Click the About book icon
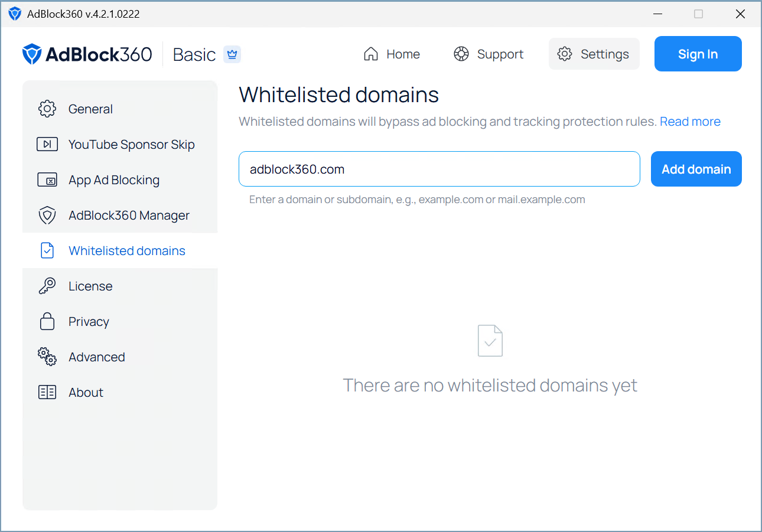Viewport: 762px width, 532px height. pyautogui.click(x=47, y=392)
